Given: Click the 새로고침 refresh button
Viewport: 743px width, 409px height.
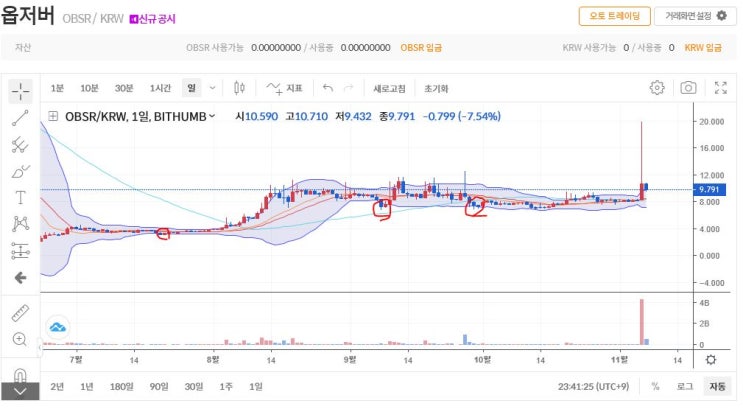Looking at the screenshot, I should [x=389, y=89].
